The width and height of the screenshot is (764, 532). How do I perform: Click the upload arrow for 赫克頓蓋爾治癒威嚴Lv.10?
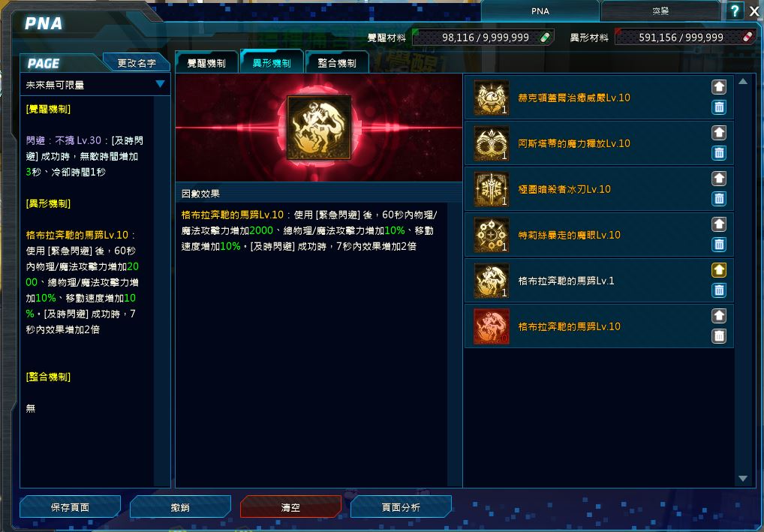(x=719, y=87)
